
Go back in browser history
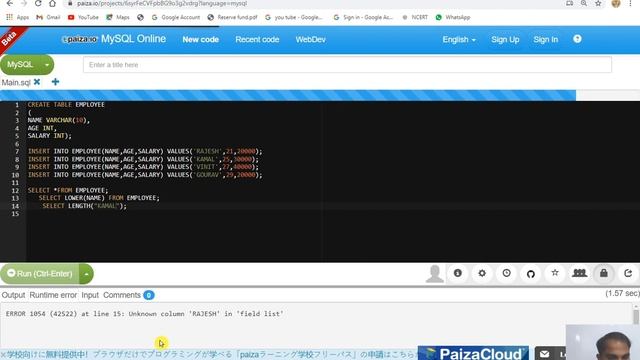pos(9,3)
